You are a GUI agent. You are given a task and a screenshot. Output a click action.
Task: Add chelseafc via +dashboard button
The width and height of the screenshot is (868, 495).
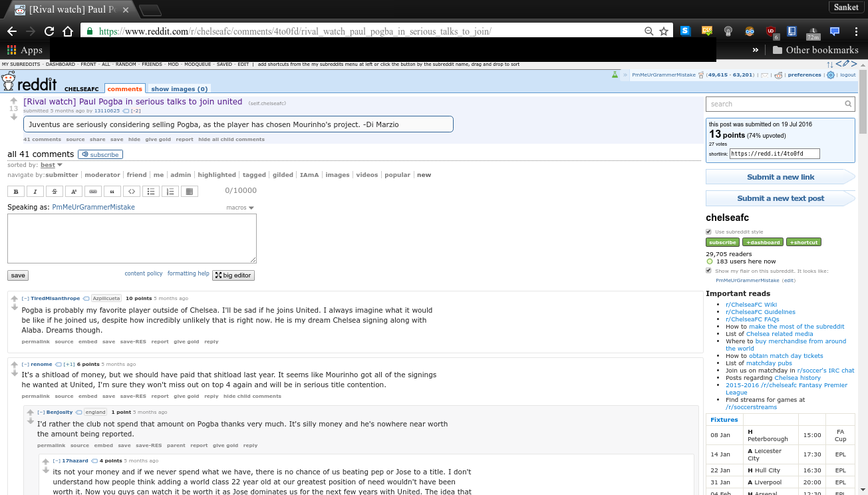point(762,242)
